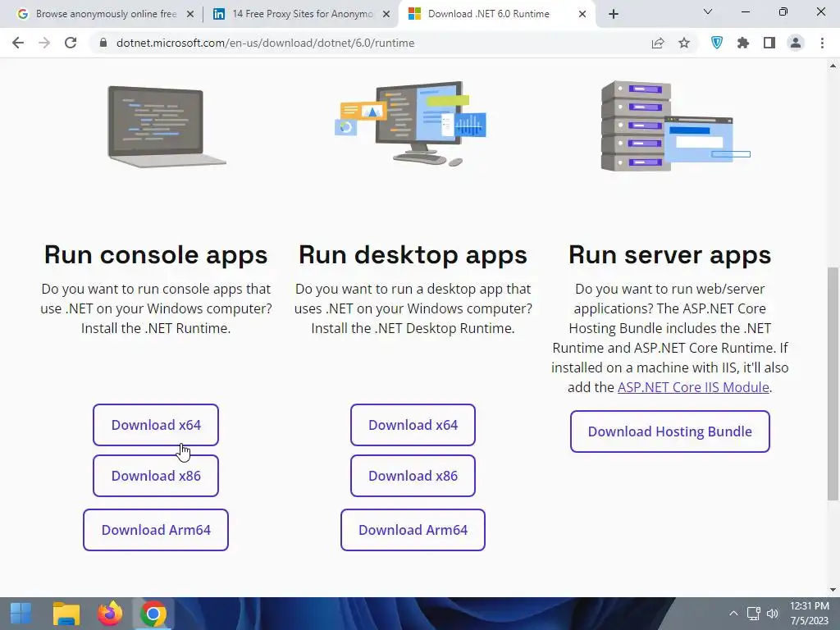Open the volume speaker tray icon
This screenshot has width=840, height=630.
(x=772, y=614)
